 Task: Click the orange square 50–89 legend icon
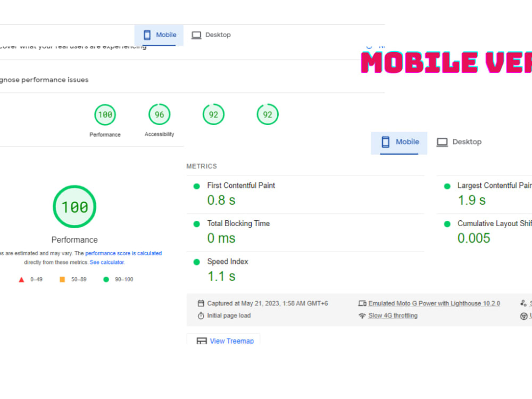62,279
